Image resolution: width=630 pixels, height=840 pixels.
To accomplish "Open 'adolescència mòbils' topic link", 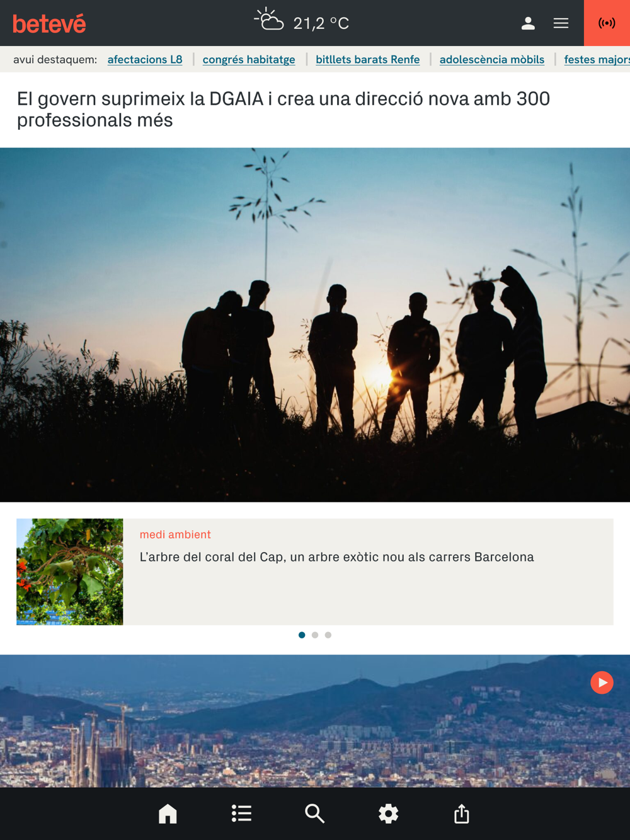I will pos(492,59).
